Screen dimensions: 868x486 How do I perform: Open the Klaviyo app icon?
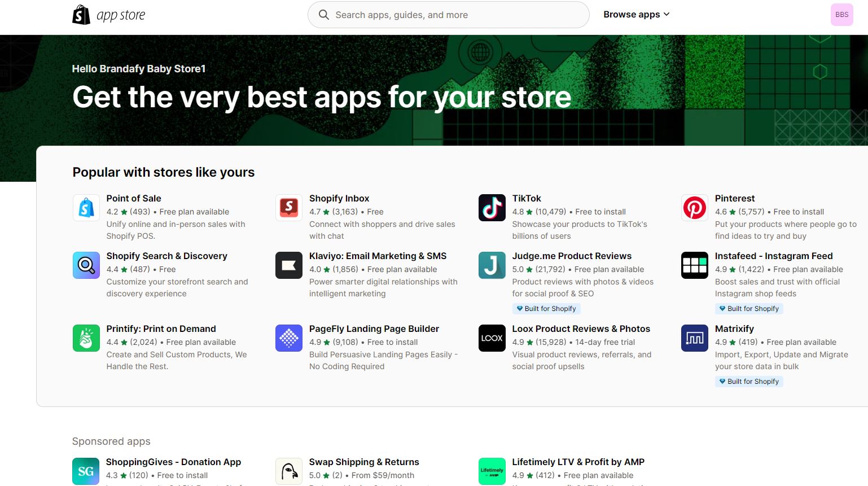(x=289, y=265)
